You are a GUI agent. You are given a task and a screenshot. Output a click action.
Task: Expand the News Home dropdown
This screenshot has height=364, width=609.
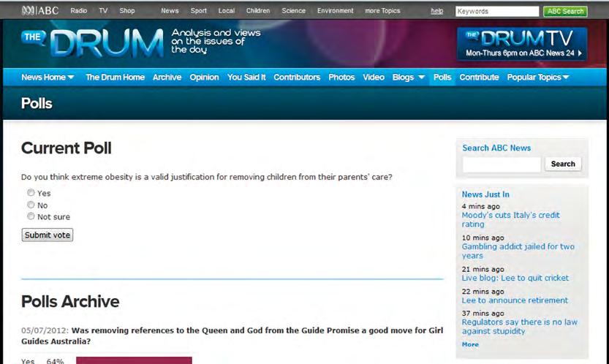[48, 77]
